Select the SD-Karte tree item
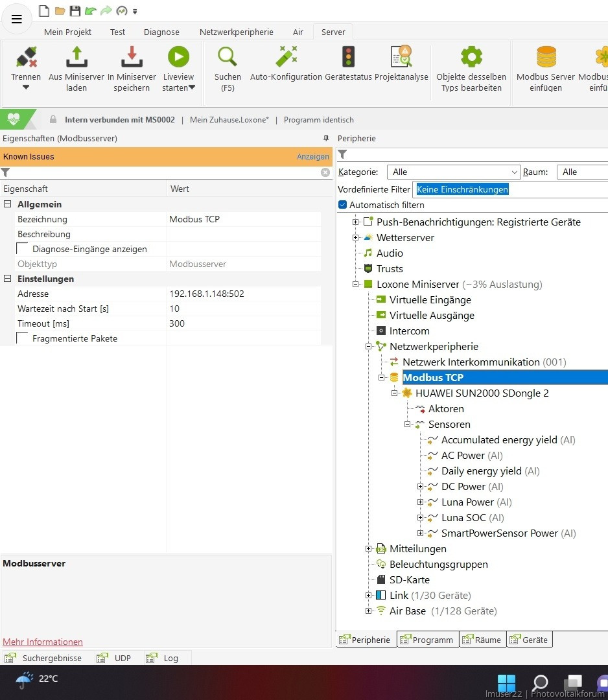The width and height of the screenshot is (608, 700). (410, 580)
